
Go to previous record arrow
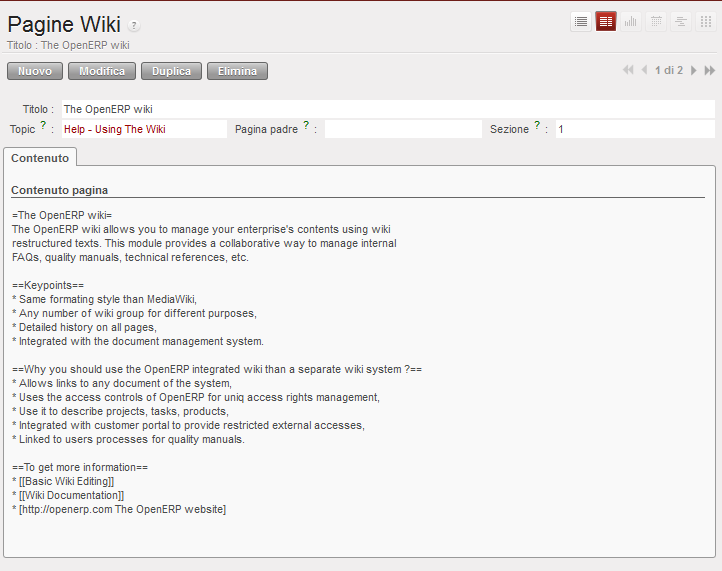(x=644, y=70)
